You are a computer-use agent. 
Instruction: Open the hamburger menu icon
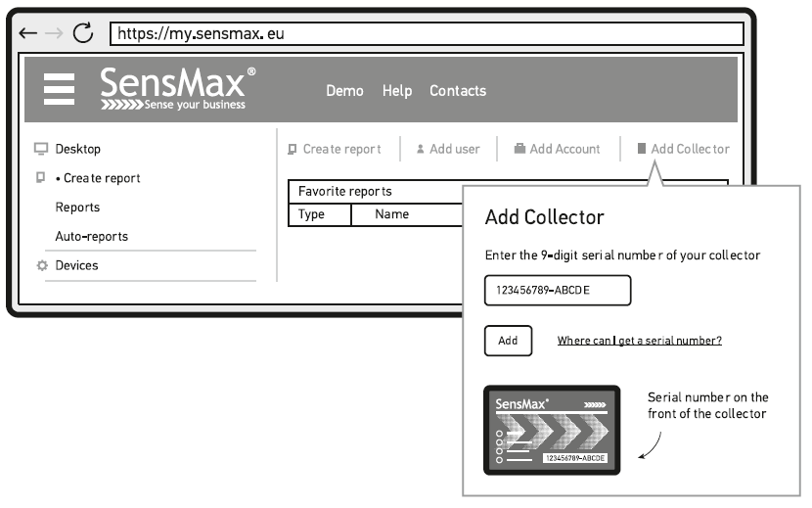(59, 89)
